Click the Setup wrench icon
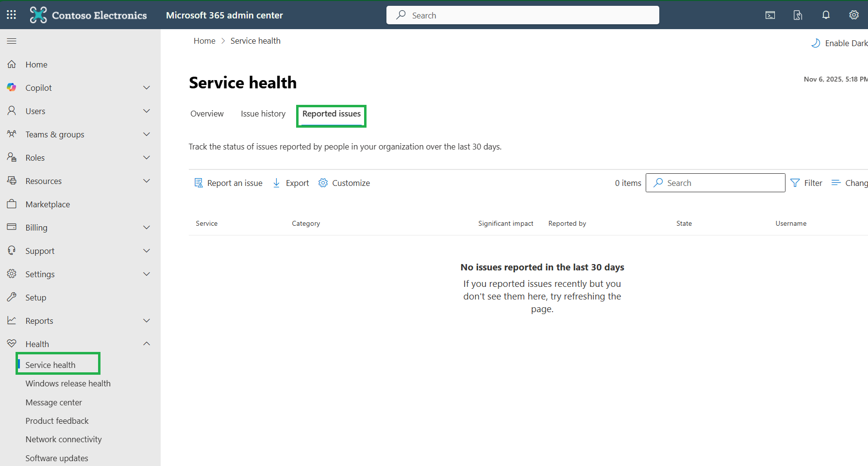This screenshot has width=868, height=466. point(12,297)
